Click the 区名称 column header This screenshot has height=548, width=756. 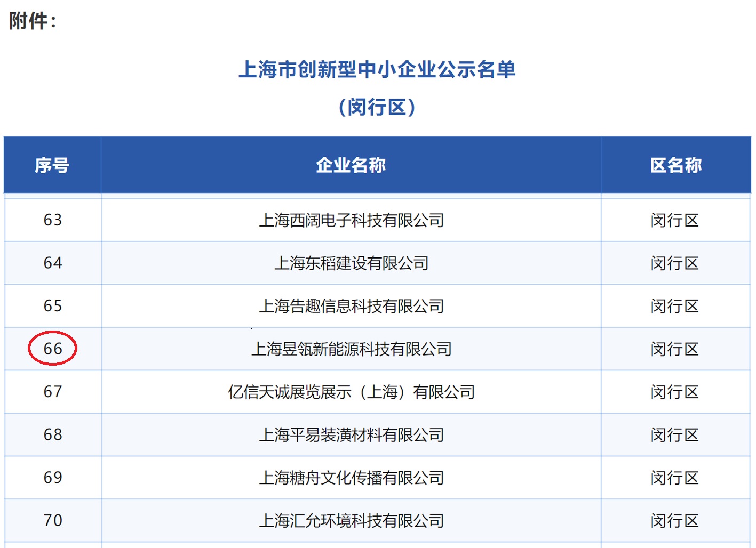click(x=675, y=165)
